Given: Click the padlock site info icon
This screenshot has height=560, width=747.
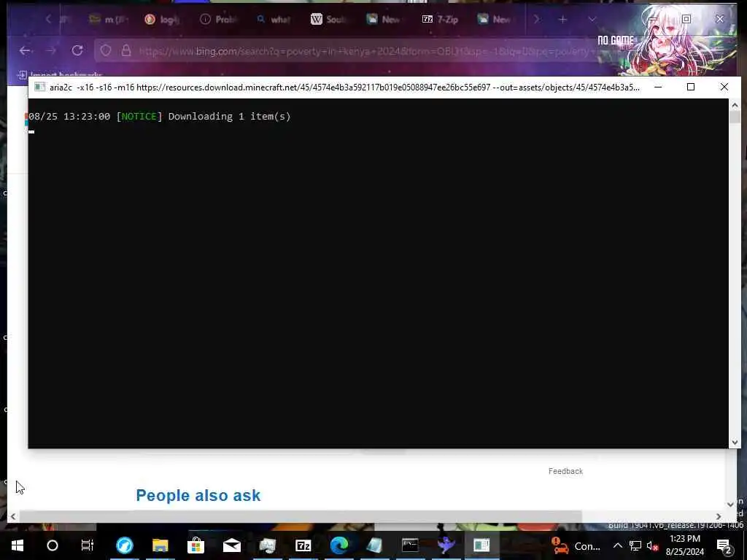Looking at the screenshot, I should [125, 50].
